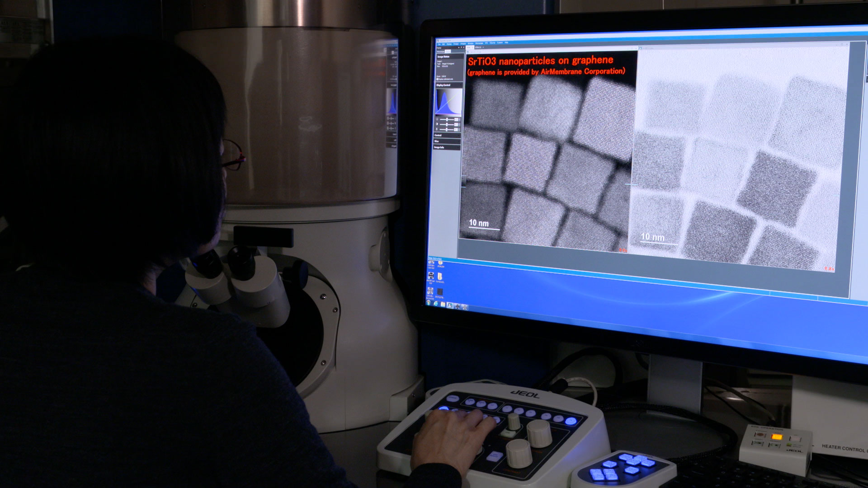This screenshot has width=868, height=488.
Task: Click the histogram in Display Control
Action: click(x=448, y=102)
